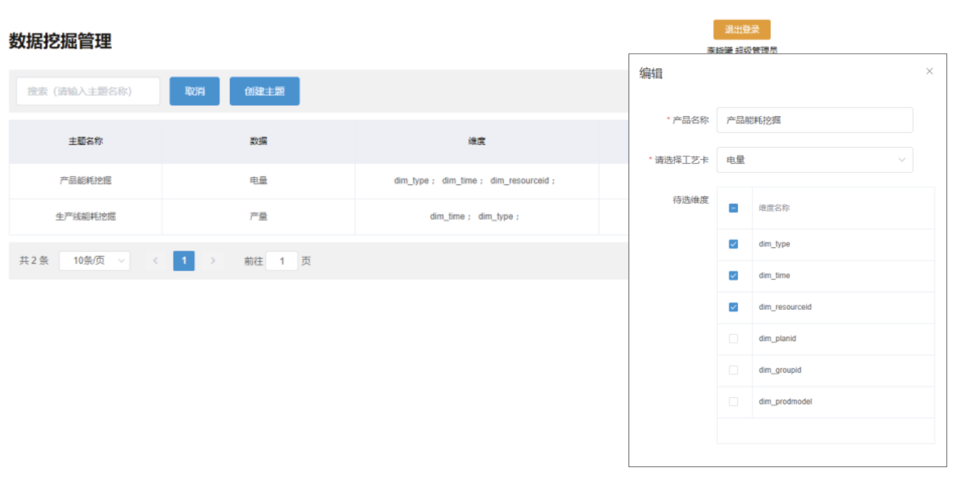This screenshot has height=479, width=980.
Task: Uncheck the dim_resourceid checkbox
Action: pos(734,307)
